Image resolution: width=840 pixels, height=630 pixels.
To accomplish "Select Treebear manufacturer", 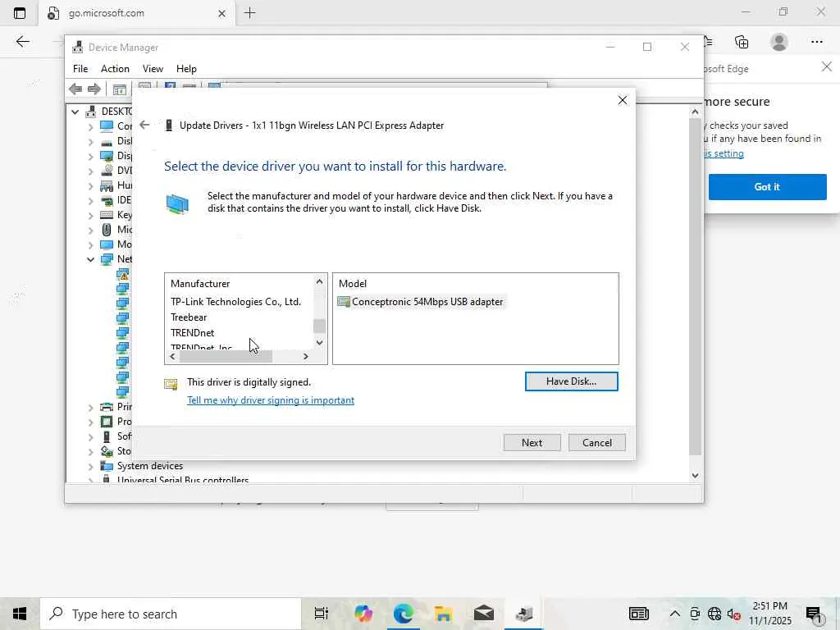I will (x=189, y=317).
